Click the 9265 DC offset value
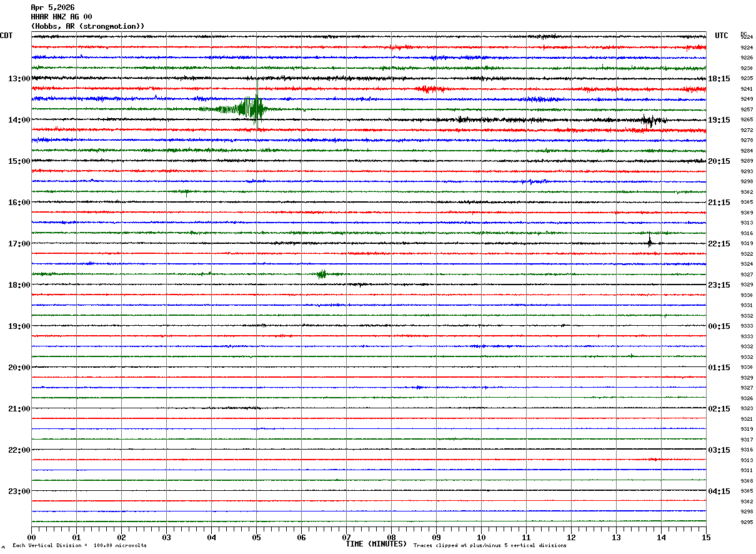The height and width of the screenshot is (554, 756). pyautogui.click(x=747, y=120)
